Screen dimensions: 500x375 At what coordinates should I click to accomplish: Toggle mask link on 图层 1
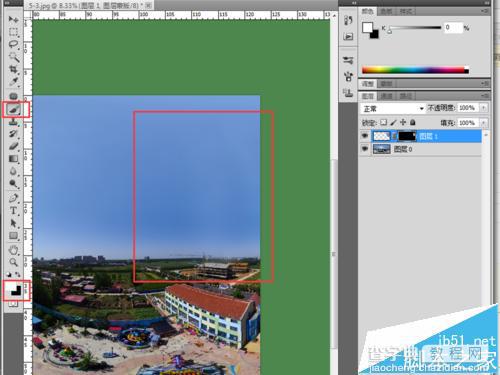[x=394, y=136]
